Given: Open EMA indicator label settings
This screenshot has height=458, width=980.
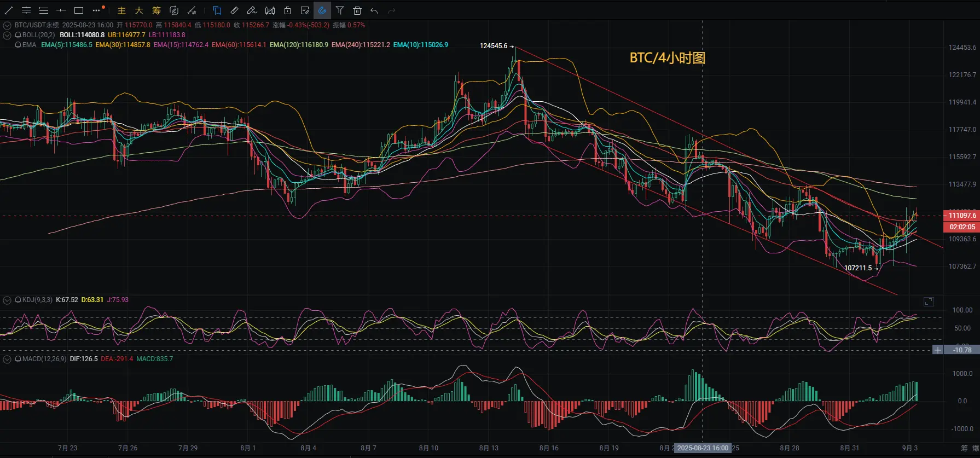Looking at the screenshot, I should 29,45.
